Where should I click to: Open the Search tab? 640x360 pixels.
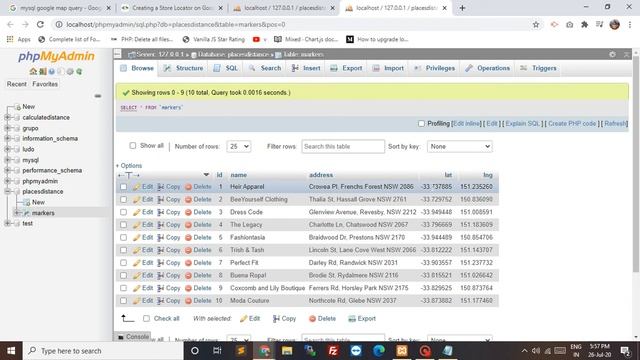click(x=265, y=68)
